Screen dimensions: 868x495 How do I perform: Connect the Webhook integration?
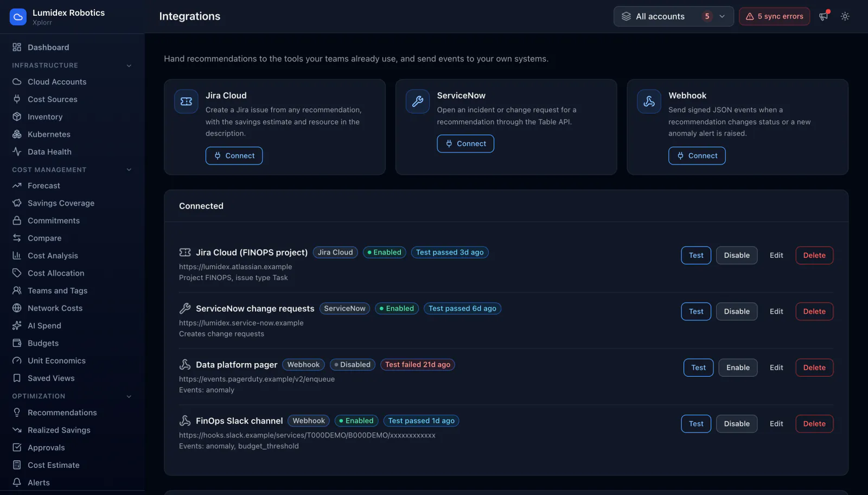pyautogui.click(x=697, y=156)
